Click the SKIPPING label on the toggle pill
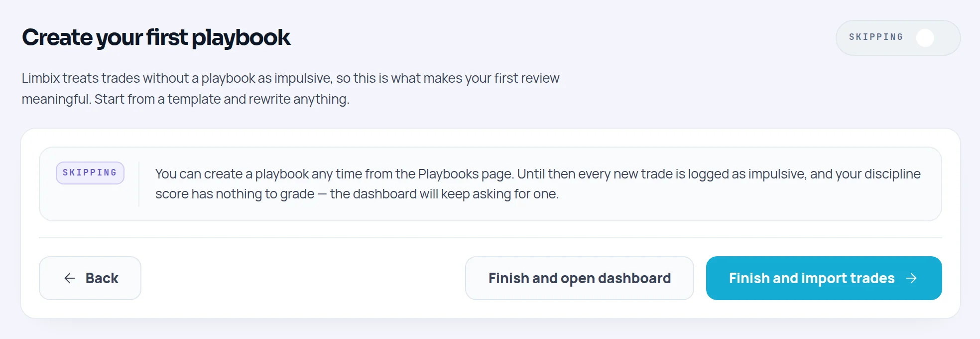Screen dimensions: 980x339 click(876, 37)
